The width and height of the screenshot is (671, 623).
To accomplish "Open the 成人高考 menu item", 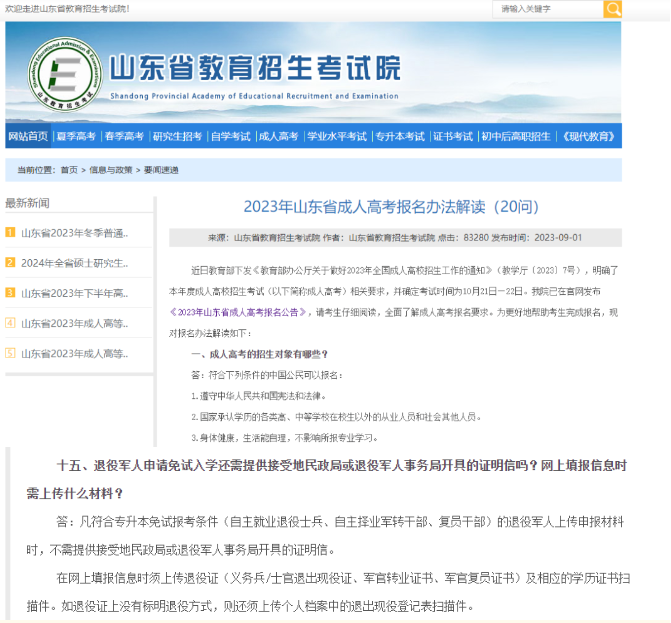I will point(278,136).
